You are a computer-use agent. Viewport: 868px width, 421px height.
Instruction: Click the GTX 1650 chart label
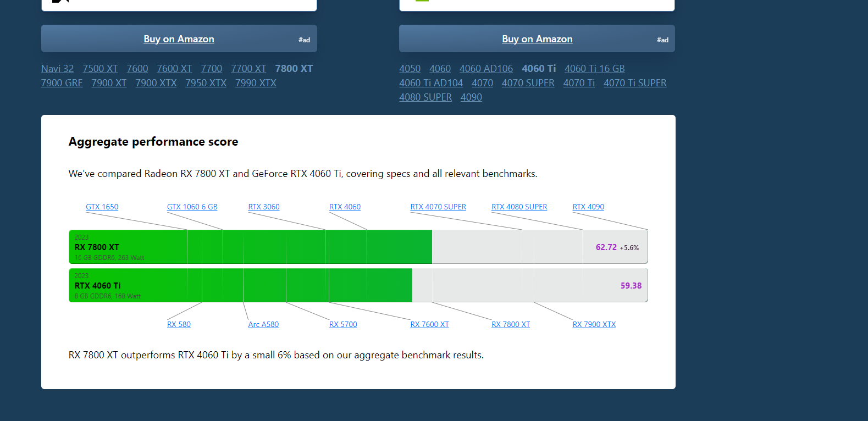click(x=102, y=207)
